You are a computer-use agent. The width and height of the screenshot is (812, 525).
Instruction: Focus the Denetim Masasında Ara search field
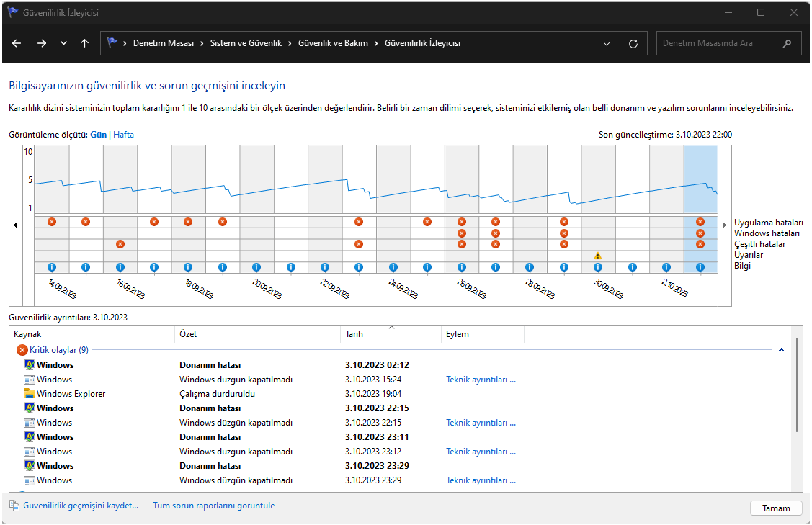728,43
